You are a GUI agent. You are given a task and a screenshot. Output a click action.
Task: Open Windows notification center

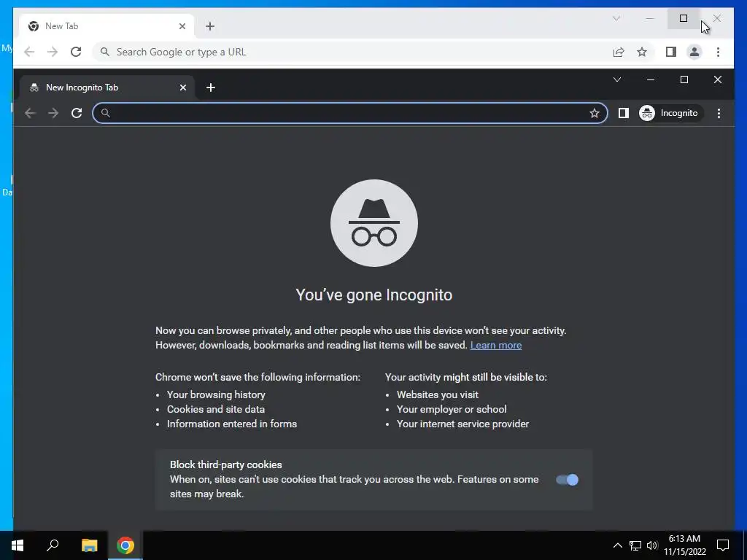(723, 545)
